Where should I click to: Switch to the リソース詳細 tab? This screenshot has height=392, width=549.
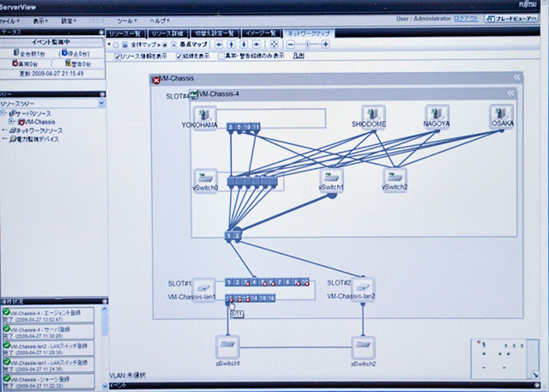pyautogui.click(x=168, y=33)
